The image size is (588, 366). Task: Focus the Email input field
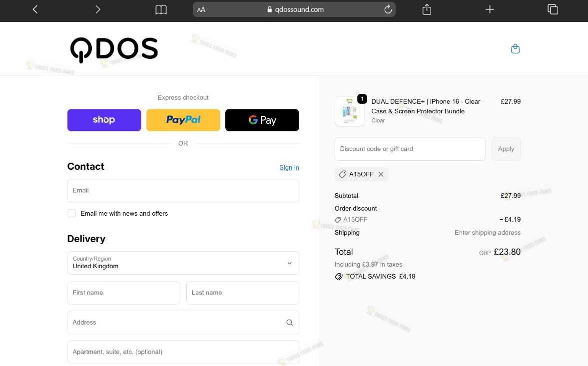coord(183,191)
